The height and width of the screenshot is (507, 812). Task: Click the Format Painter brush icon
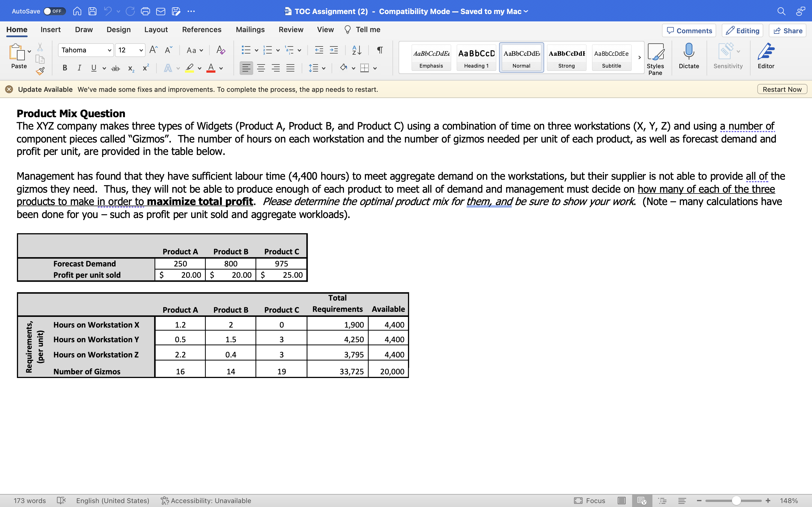(40, 71)
